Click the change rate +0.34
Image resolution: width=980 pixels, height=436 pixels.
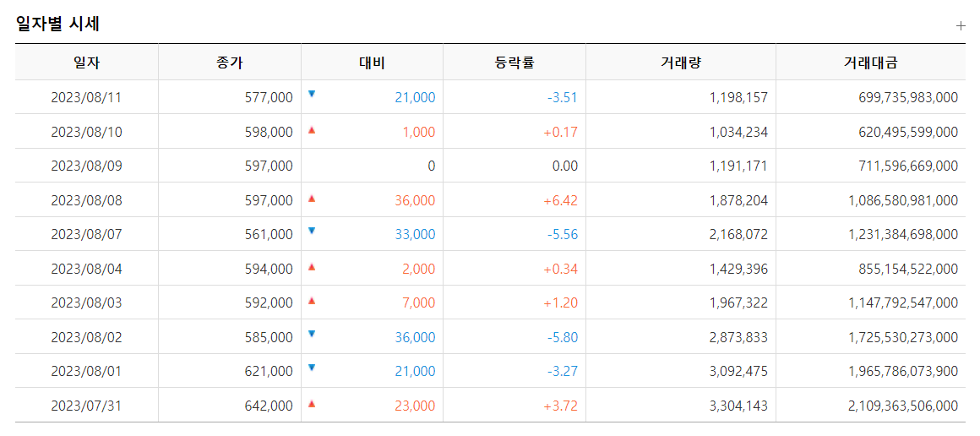click(560, 269)
